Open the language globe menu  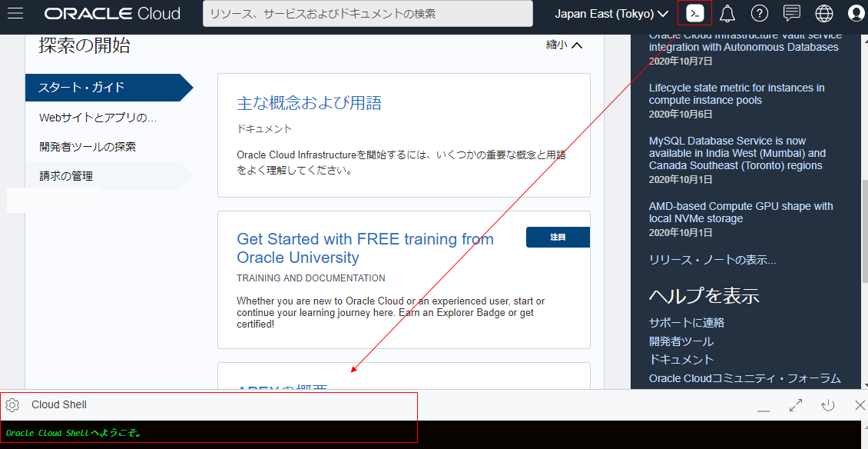(823, 14)
